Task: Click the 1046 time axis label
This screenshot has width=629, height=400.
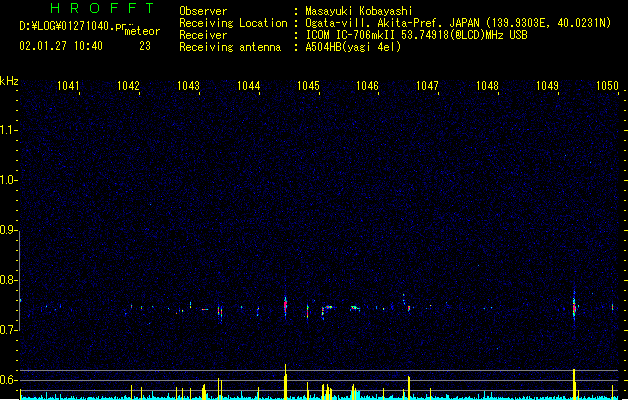Action: pyautogui.click(x=367, y=86)
